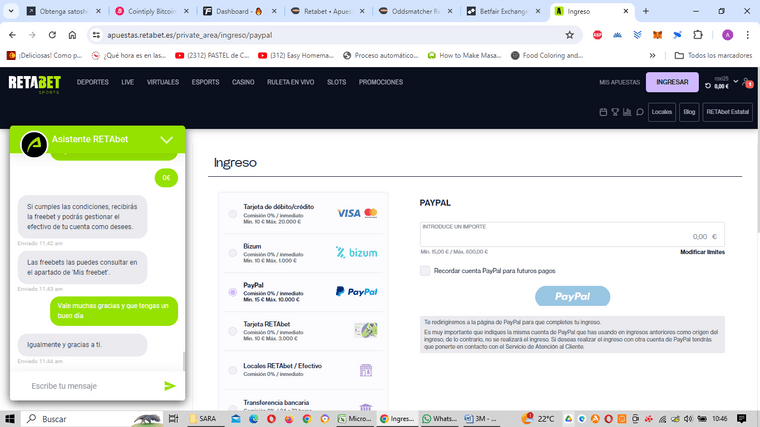Open ESPORTS section

(206, 82)
